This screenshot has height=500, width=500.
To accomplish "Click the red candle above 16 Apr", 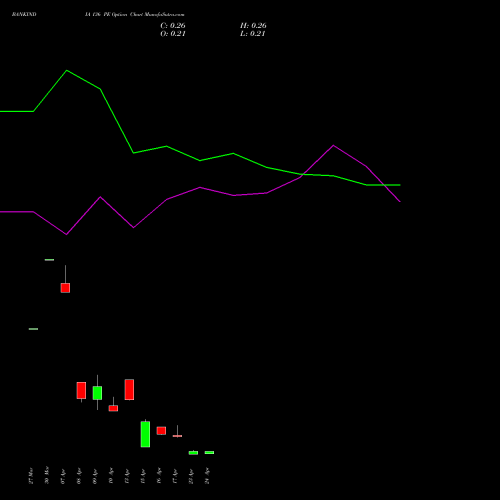I will (161, 430).
